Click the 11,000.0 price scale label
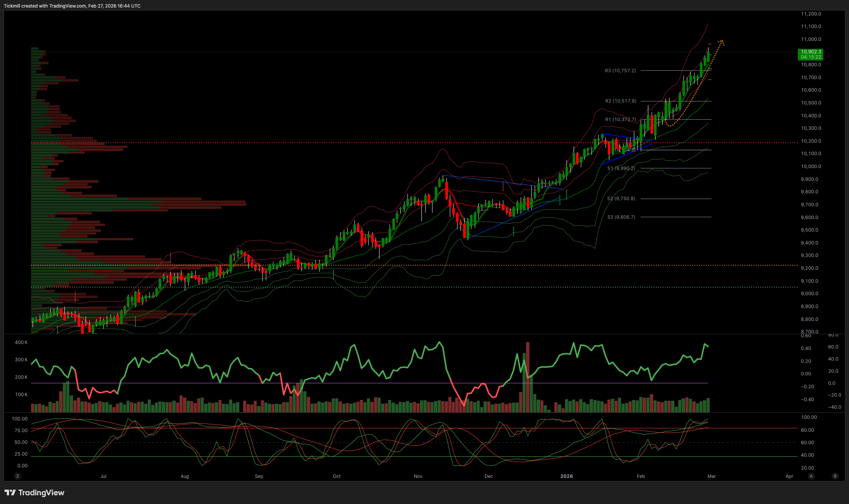Viewport: 849px width, 504px height. [811, 39]
